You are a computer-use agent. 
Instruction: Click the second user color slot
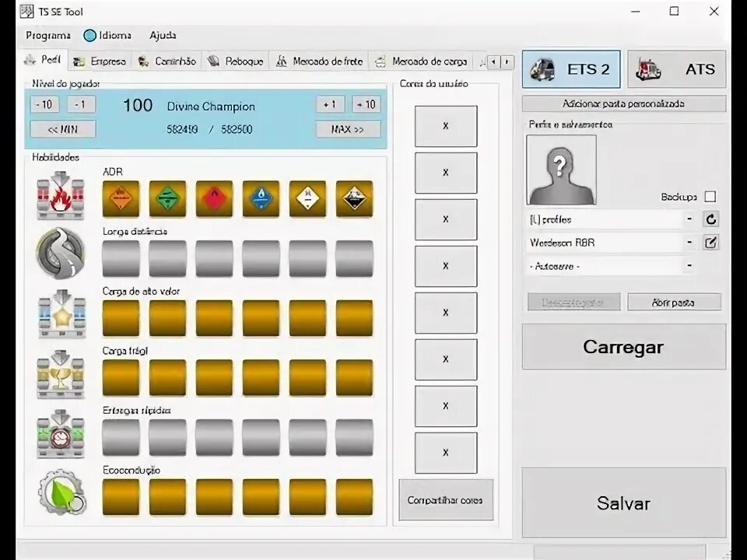coord(446,173)
